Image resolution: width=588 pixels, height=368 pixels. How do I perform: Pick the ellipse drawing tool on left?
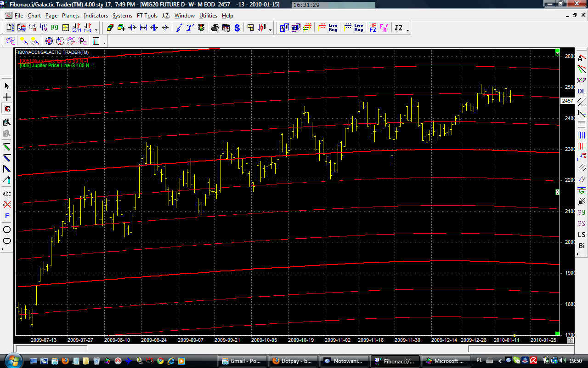coord(7,241)
